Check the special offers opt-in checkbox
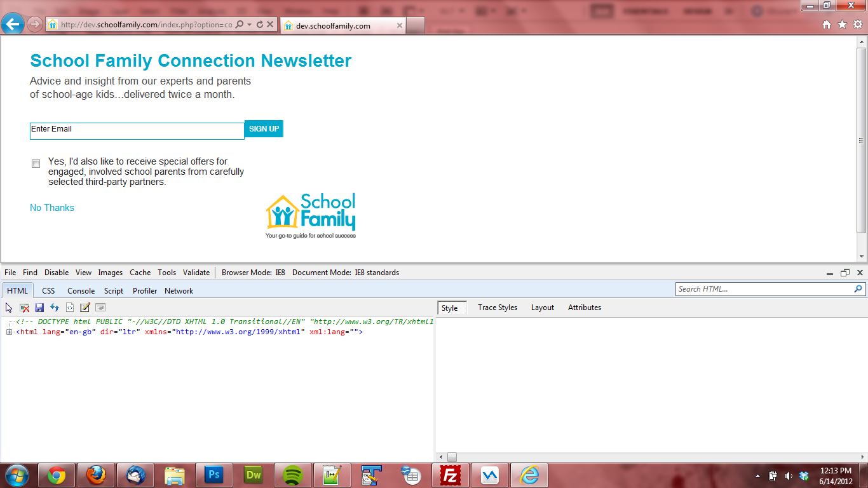The width and height of the screenshot is (868, 488). (36, 164)
